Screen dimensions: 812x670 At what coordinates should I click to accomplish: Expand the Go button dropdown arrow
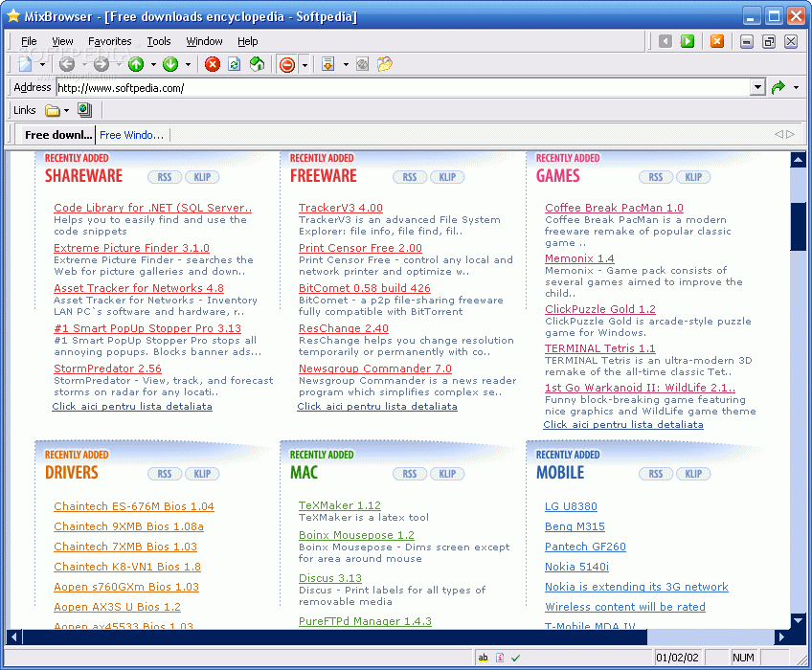pyautogui.click(x=796, y=87)
